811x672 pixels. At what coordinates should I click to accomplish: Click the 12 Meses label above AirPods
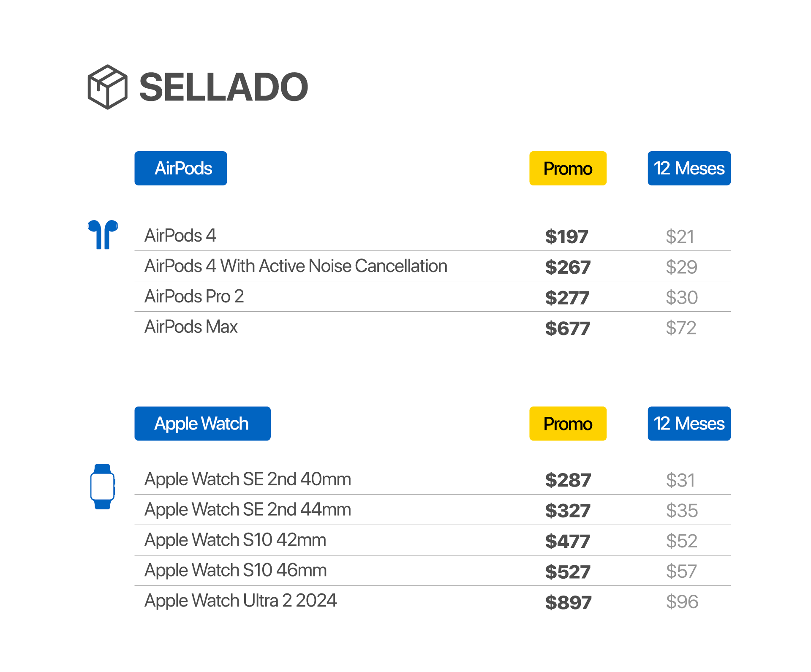point(689,169)
